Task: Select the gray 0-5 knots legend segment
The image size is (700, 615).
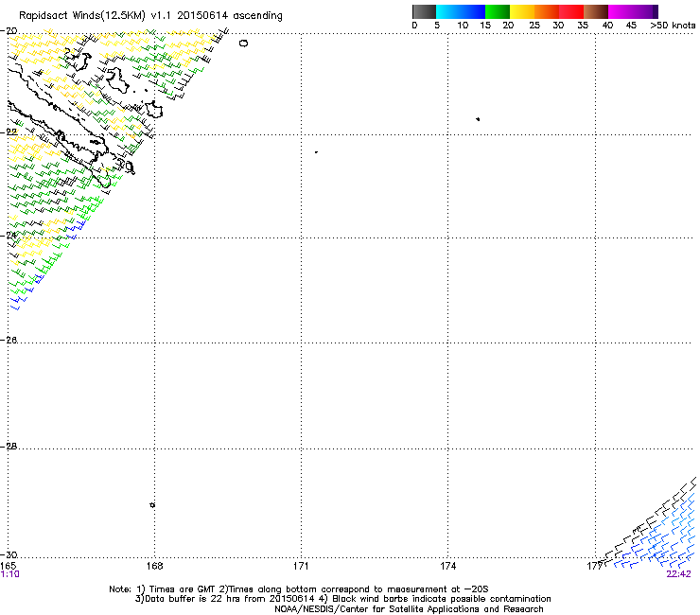Action: click(x=424, y=11)
